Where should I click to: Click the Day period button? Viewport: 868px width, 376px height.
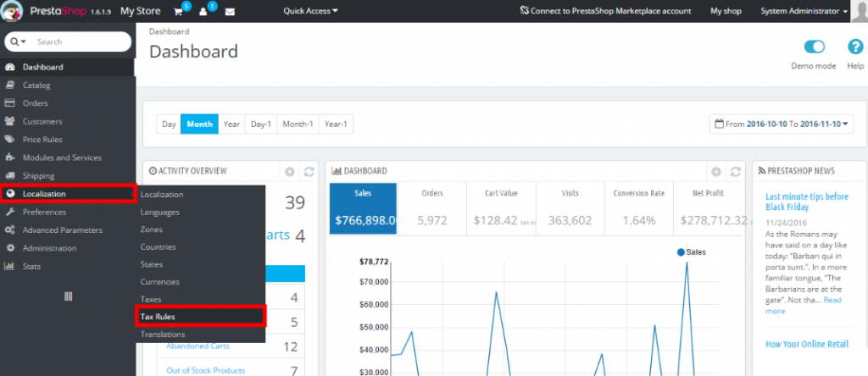click(x=169, y=124)
